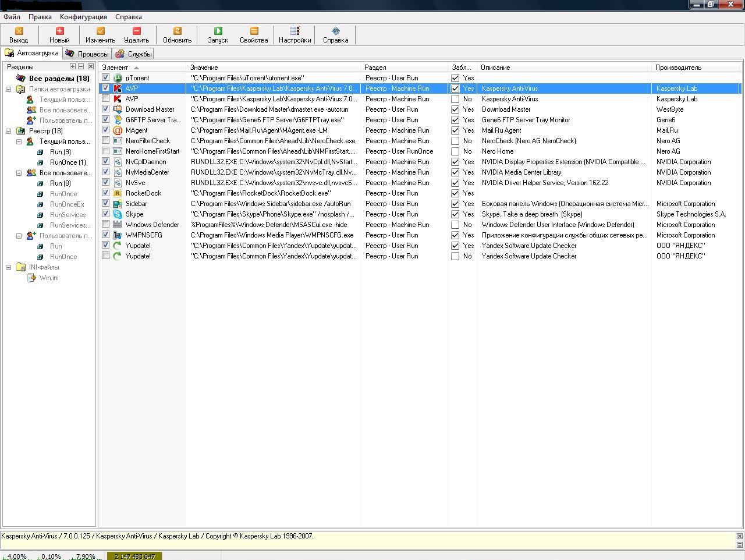Select the Run (9) registry node
The image size is (745, 560).
pos(61,152)
